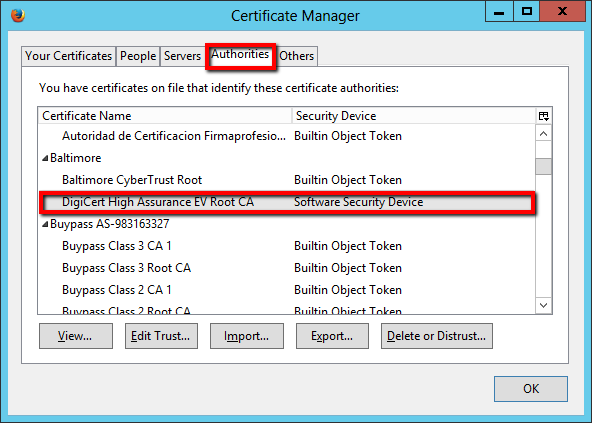Confirm with the OK button

[x=531, y=389]
